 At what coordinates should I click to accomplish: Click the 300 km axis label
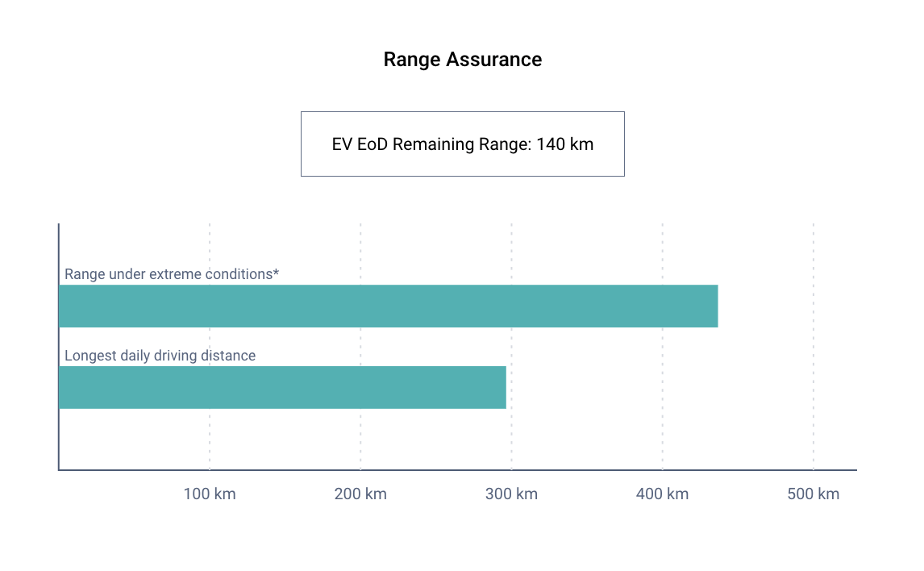(511, 494)
